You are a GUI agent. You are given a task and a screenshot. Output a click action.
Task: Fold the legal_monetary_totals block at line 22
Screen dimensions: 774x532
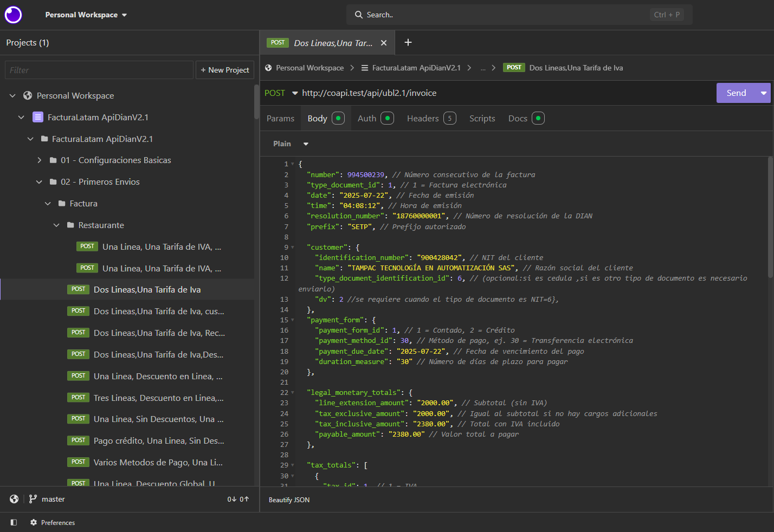293,393
